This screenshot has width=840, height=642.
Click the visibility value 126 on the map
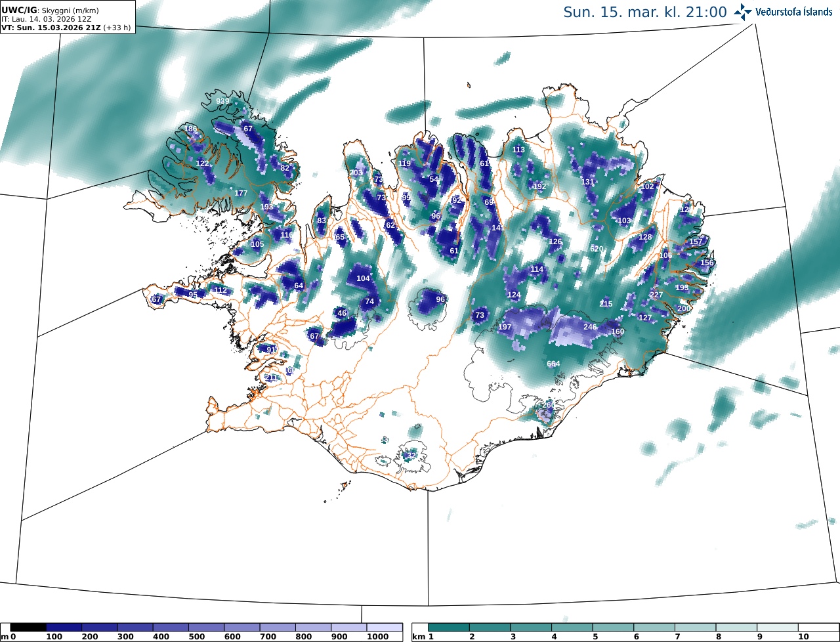(x=555, y=242)
